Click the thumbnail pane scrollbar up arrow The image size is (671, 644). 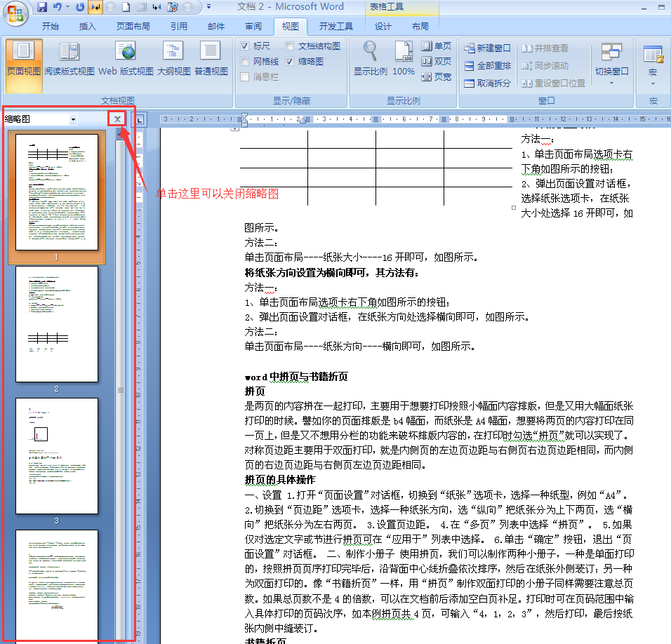120,133
